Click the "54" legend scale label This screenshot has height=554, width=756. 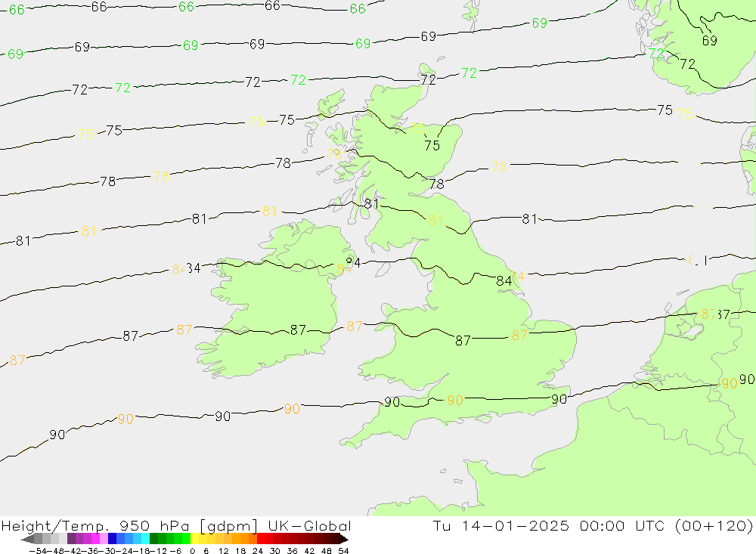click(x=343, y=550)
